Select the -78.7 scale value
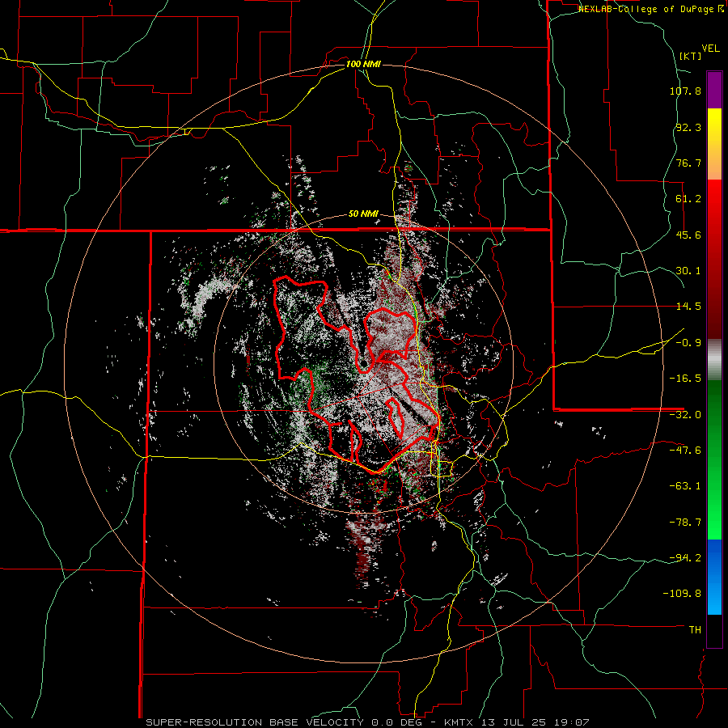 [685, 523]
